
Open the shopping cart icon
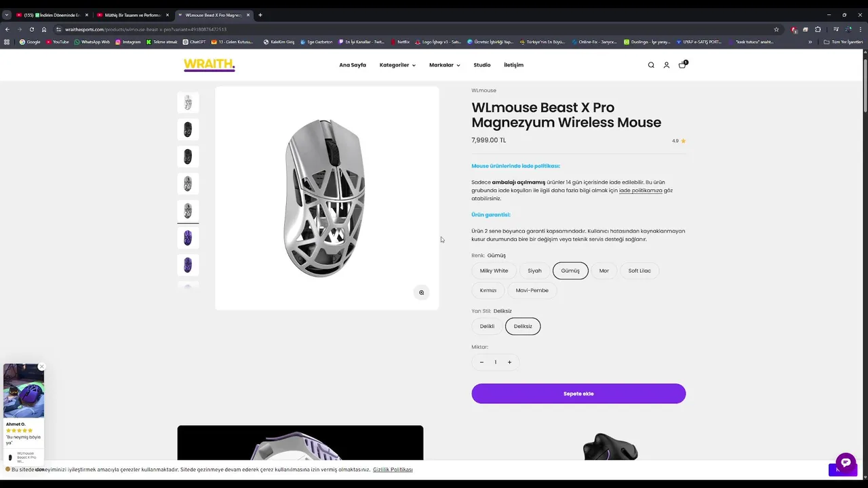tap(682, 65)
